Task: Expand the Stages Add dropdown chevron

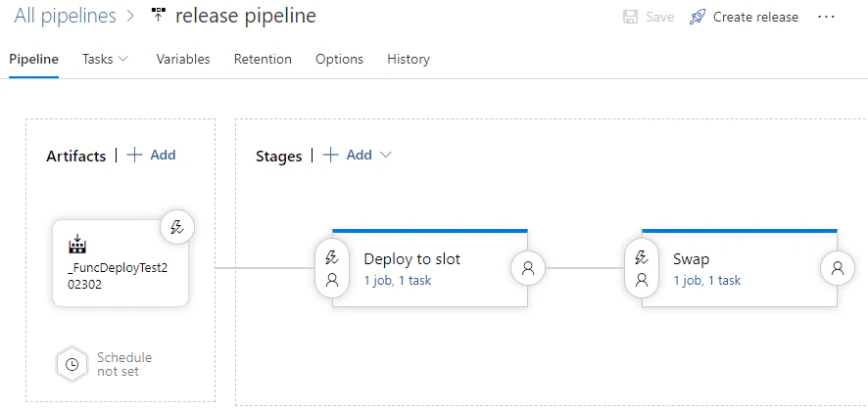Action: tap(386, 156)
